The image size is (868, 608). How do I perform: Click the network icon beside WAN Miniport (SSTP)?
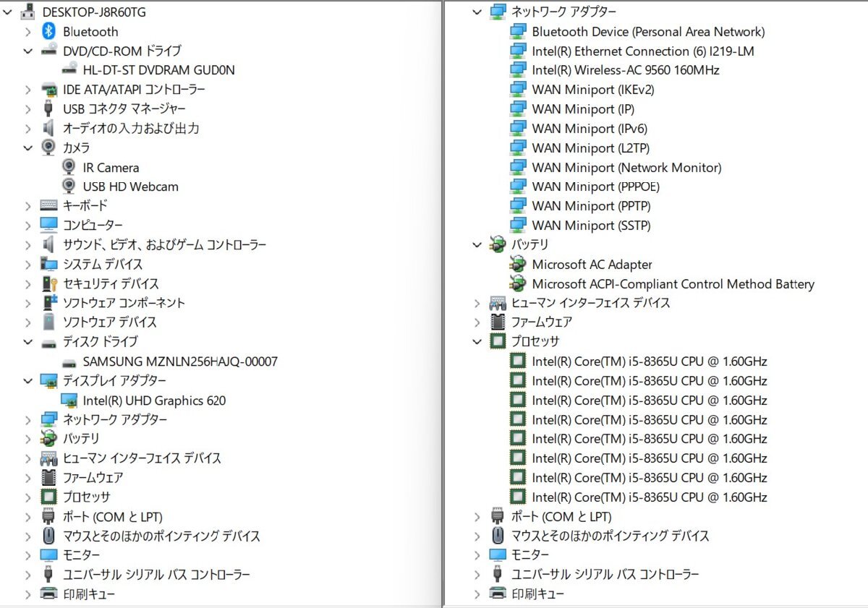(518, 225)
